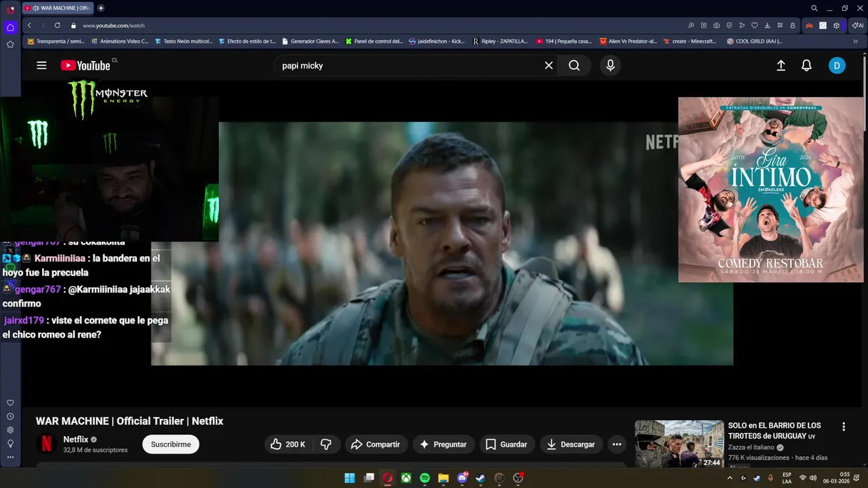This screenshot has height=488, width=868.
Task: Open YouTube notifications bell
Action: pos(806,66)
